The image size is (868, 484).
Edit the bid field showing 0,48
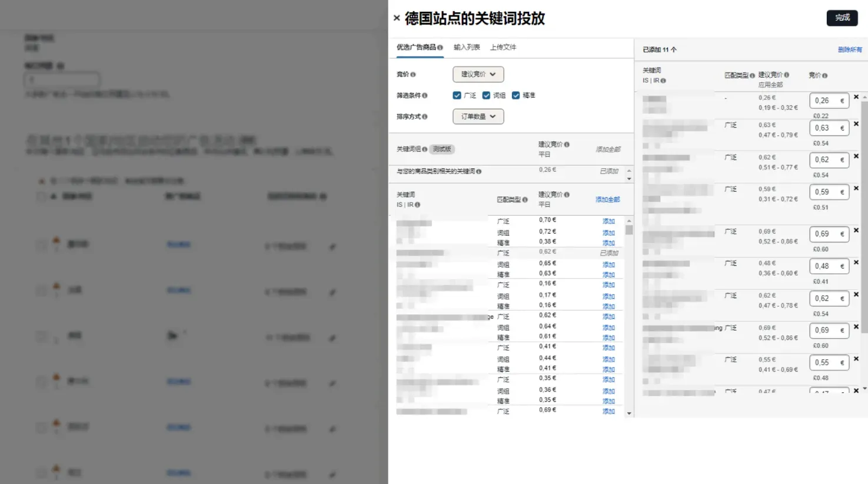point(829,266)
